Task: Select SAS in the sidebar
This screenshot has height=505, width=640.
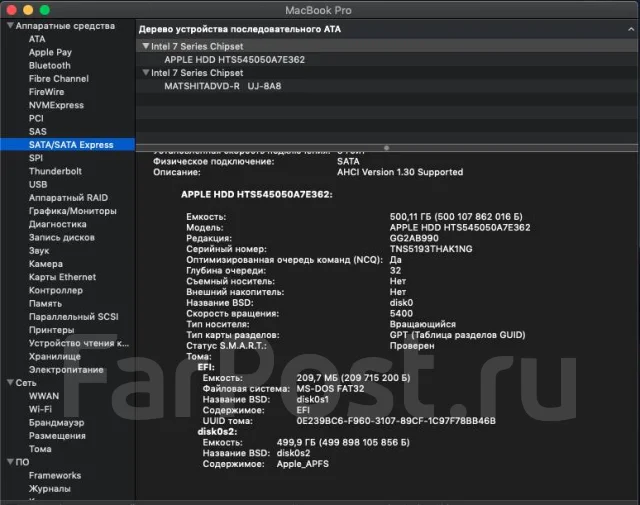Action: 38,131
